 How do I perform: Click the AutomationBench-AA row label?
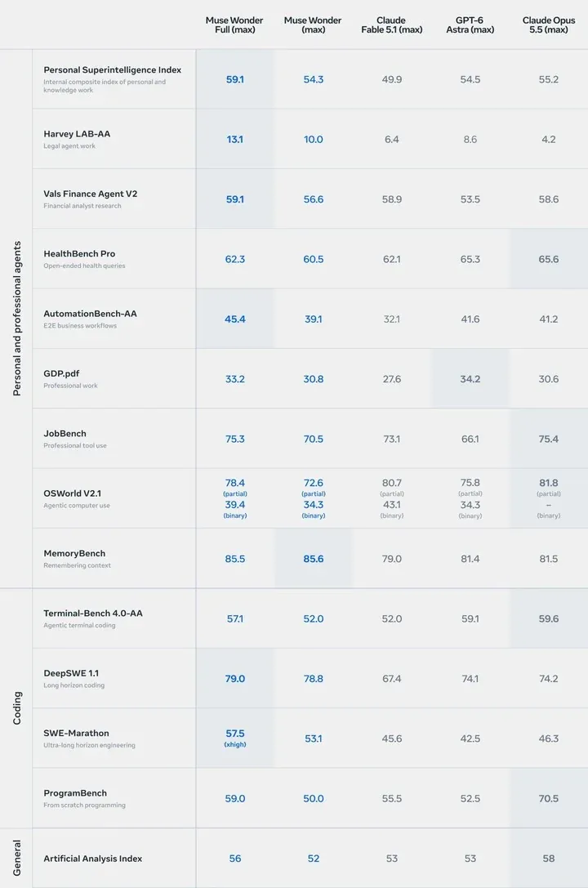[x=90, y=314]
